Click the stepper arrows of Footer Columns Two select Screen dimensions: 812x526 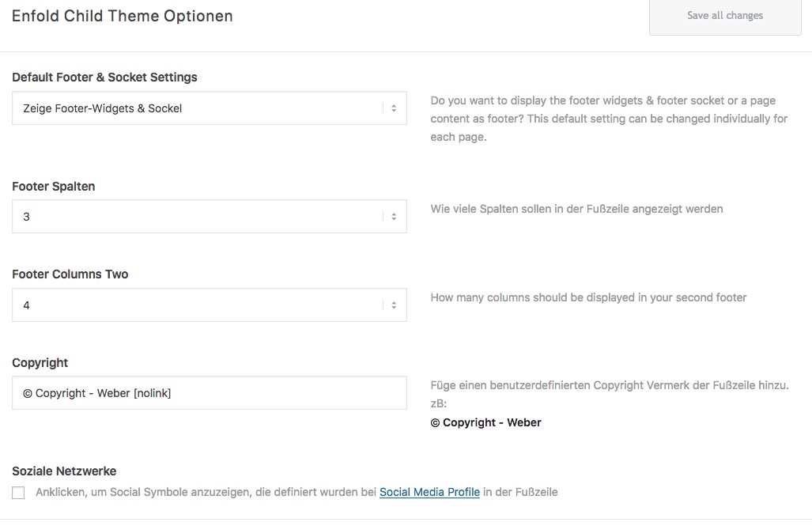[x=394, y=305]
